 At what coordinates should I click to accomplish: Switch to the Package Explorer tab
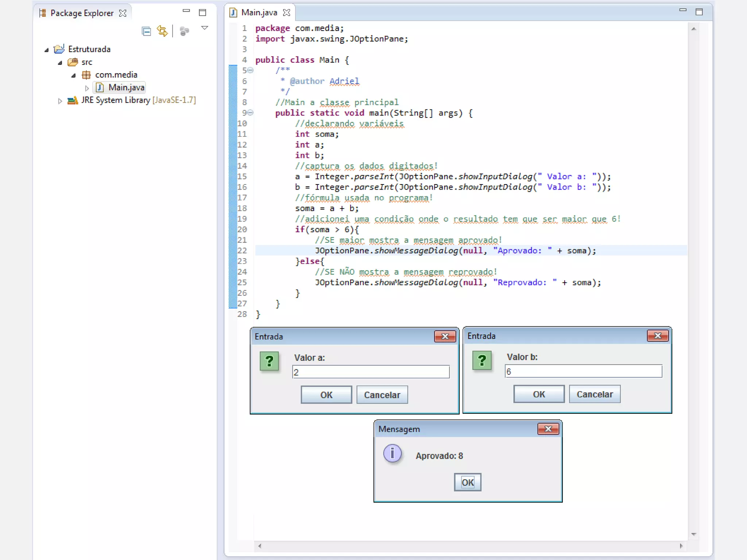[x=82, y=13]
